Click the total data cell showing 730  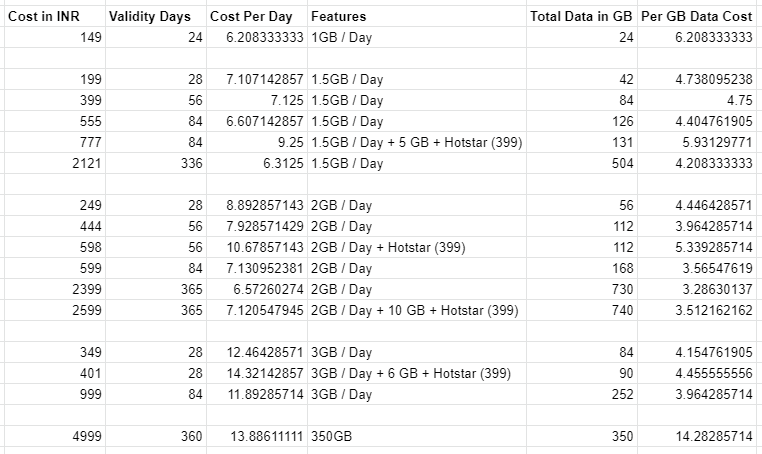(x=582, y=289)
